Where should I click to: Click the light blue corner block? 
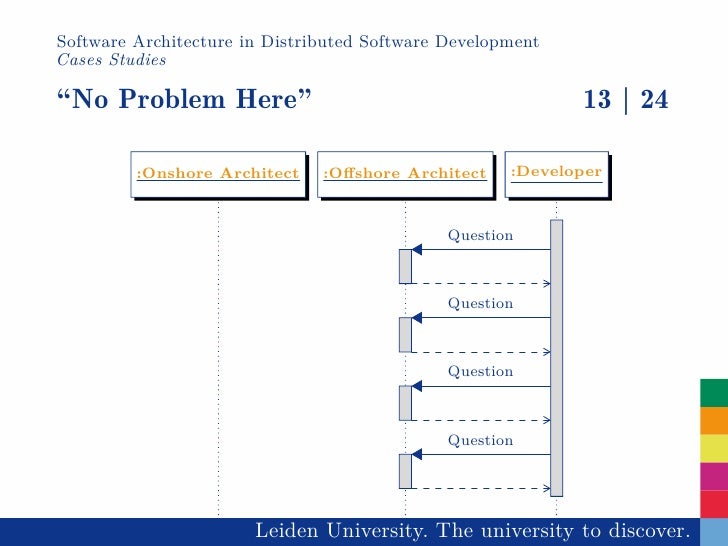point(714,532)
